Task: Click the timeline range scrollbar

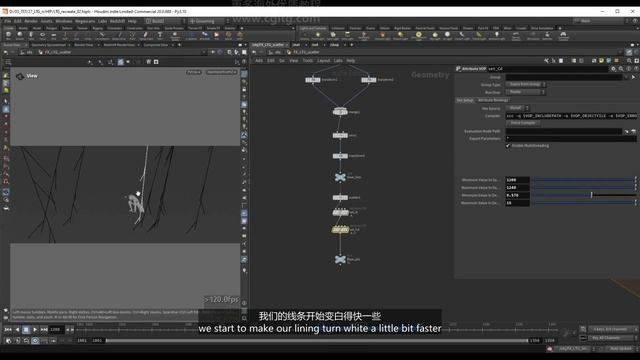Action: [x=317, y=340]
